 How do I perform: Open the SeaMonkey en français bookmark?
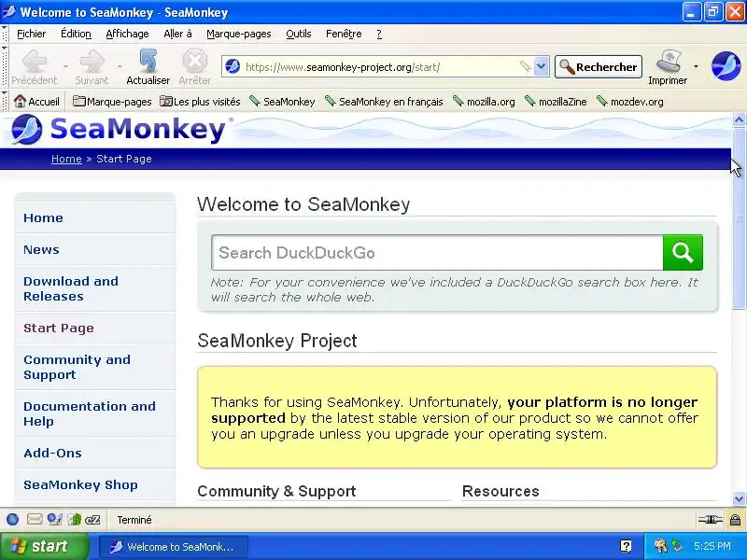coord(384,102)
